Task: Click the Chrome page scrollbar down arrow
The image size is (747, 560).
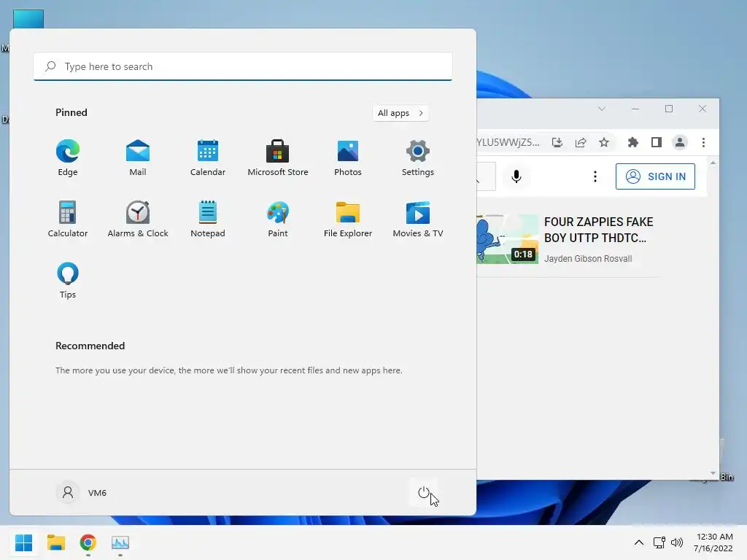Action: click(x=713, y=473)
